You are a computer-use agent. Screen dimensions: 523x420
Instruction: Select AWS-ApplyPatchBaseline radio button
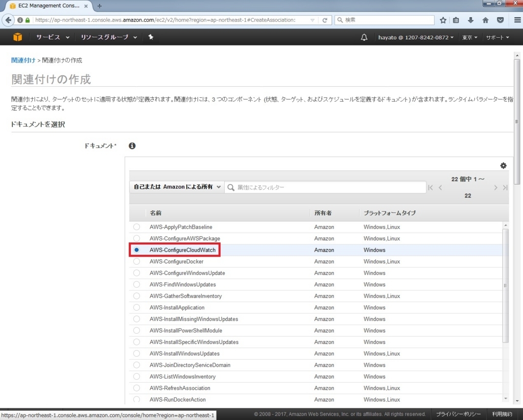click(136, 227)
